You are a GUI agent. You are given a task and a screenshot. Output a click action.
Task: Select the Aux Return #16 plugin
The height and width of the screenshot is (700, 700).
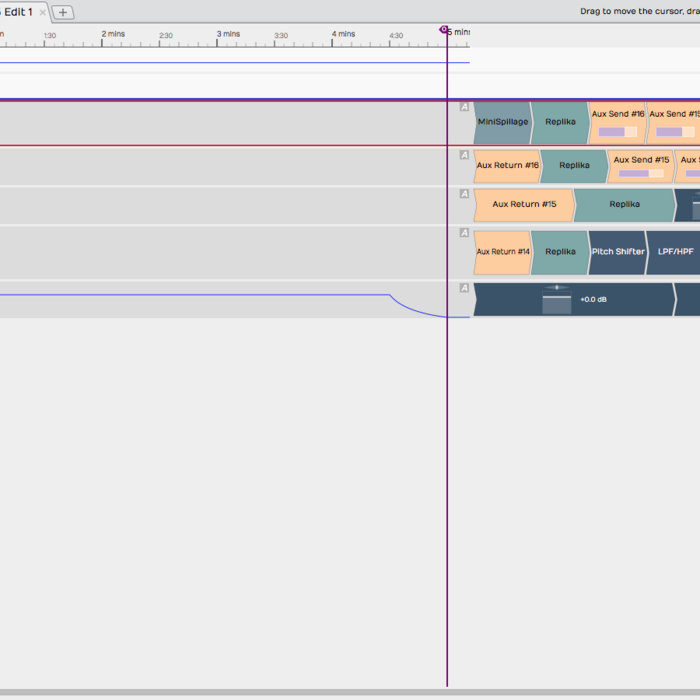point(507,165)
